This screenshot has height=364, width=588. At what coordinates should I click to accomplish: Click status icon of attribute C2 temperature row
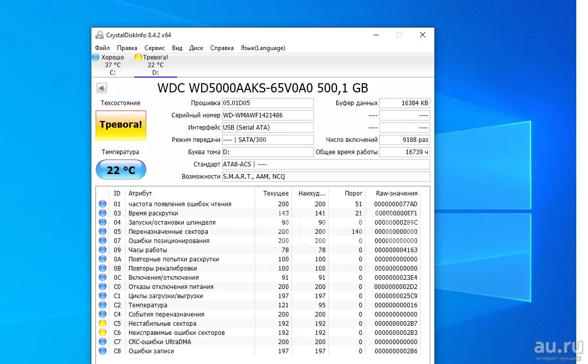click(103, 305)
